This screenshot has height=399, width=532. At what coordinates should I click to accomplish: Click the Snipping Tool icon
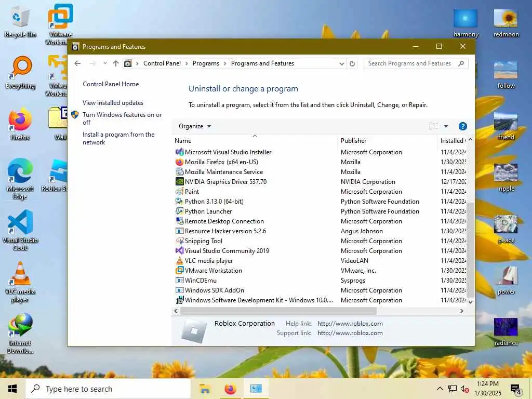179,241
